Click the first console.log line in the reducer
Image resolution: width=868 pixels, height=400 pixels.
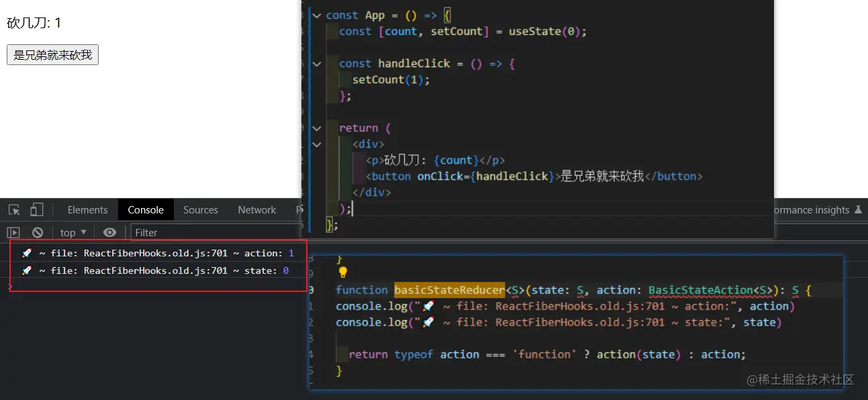[565, 306]
